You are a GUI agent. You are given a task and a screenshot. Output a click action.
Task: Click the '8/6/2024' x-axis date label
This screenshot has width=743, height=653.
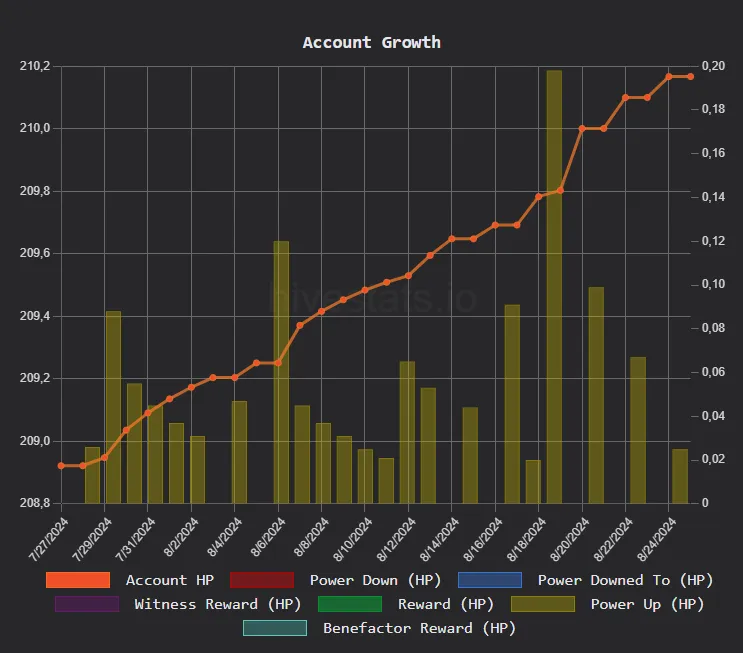[268, 537]
